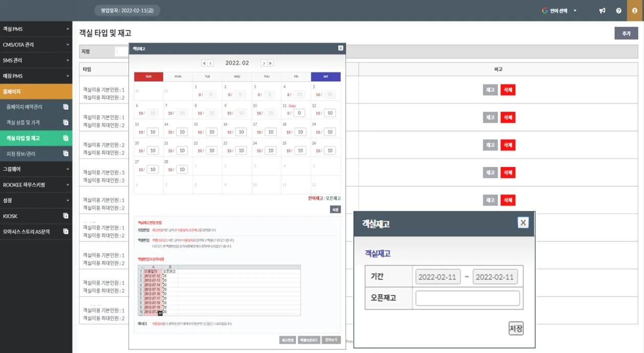Click the inventory input for February 27
Screen dimensions: 644x353
tap(153, 169)
